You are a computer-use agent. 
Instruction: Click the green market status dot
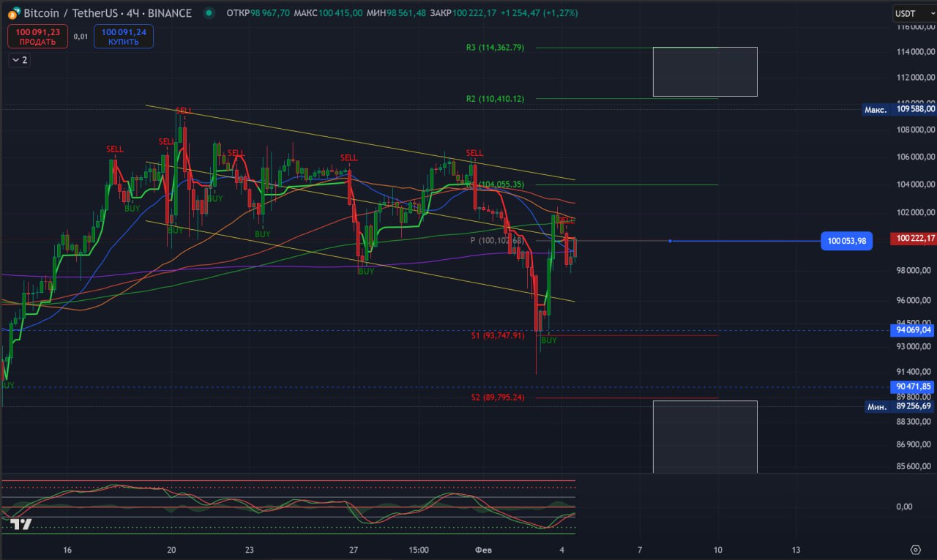click(210, 13)
